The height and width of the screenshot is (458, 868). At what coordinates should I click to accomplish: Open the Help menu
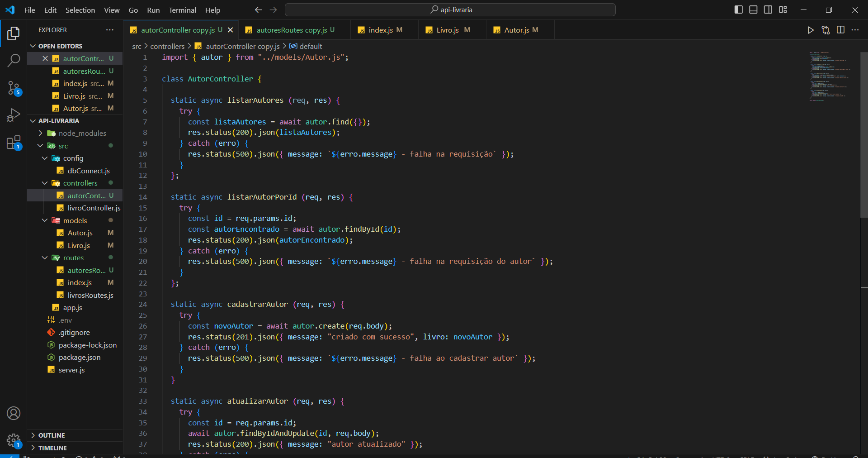click(x=212, y=10)
